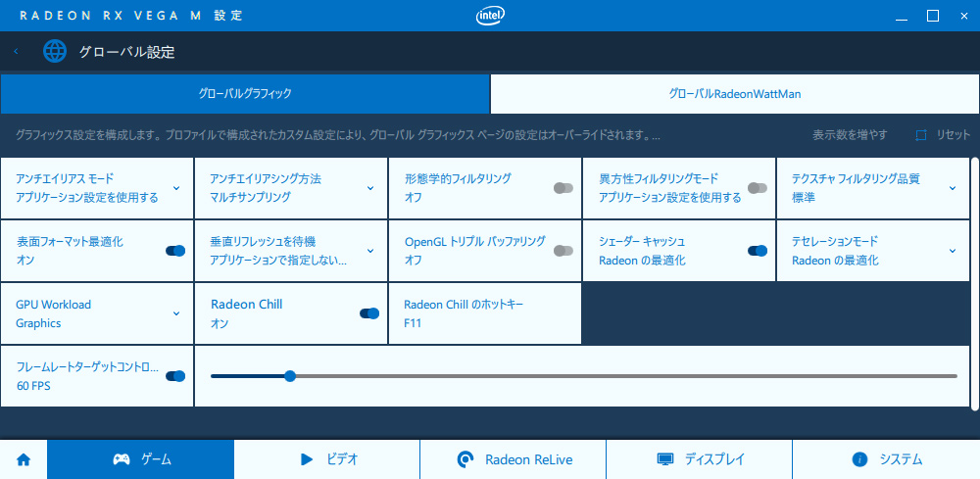Open the home icon tab

click(24, 459)
